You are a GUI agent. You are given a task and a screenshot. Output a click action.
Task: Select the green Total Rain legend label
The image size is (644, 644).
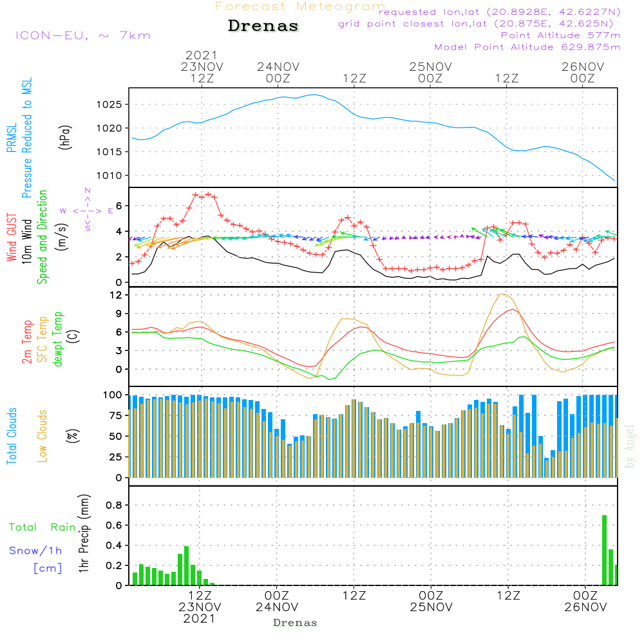point(42,527)
